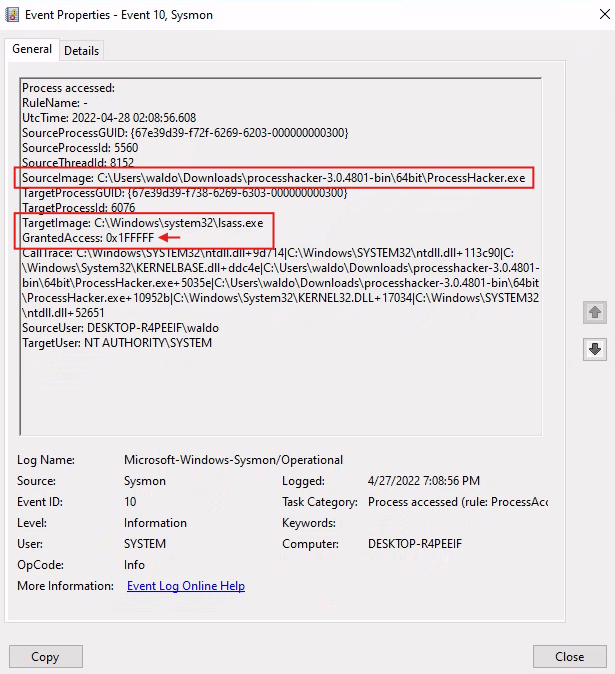This screenshot has height=674, width=615.
Task: Click the Source value Sysmon
Action: pos(145,481)
